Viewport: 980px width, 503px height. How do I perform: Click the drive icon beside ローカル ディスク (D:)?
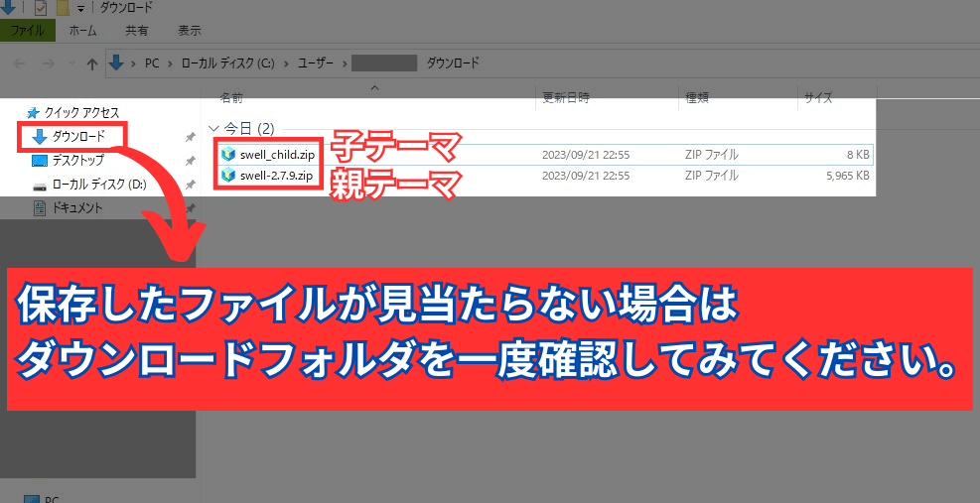click(x=40, y=186)
